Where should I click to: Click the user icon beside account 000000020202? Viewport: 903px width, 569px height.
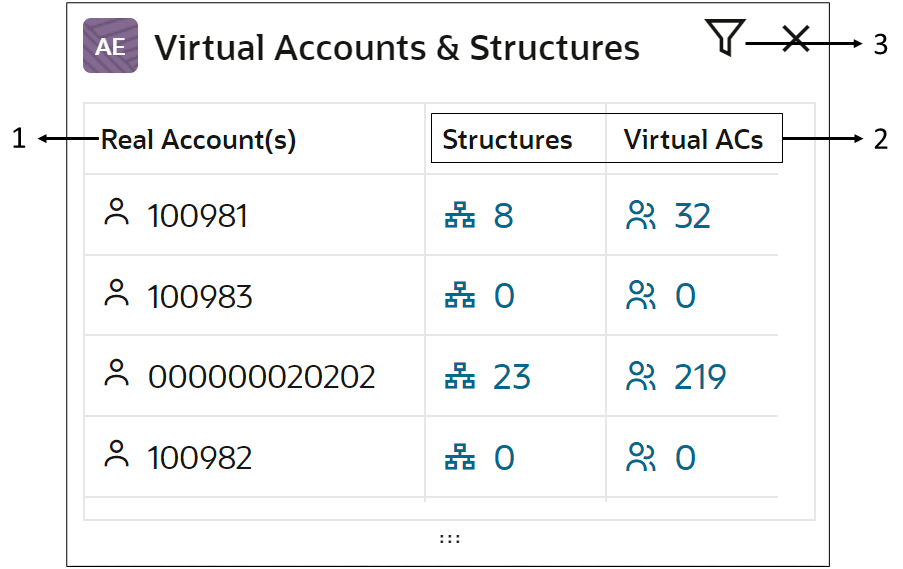coord(116,373)
